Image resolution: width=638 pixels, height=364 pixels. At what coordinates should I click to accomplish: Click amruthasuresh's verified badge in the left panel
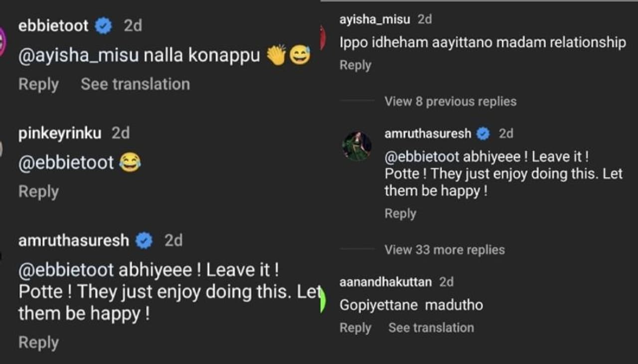point(145,241)
